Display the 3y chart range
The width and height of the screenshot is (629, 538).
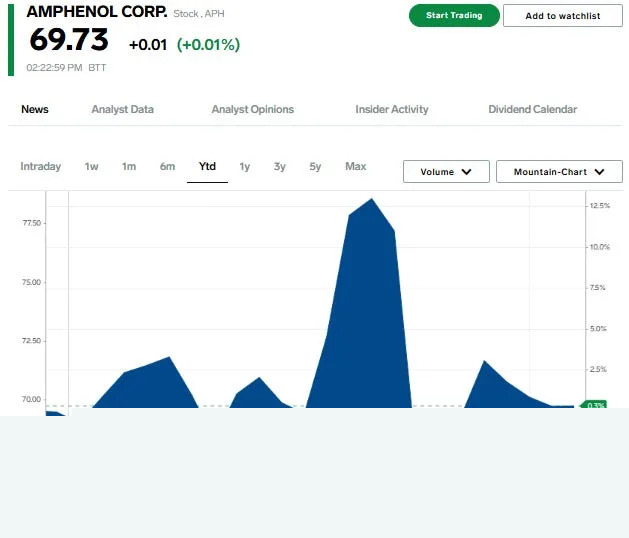[x=280, y=166]
